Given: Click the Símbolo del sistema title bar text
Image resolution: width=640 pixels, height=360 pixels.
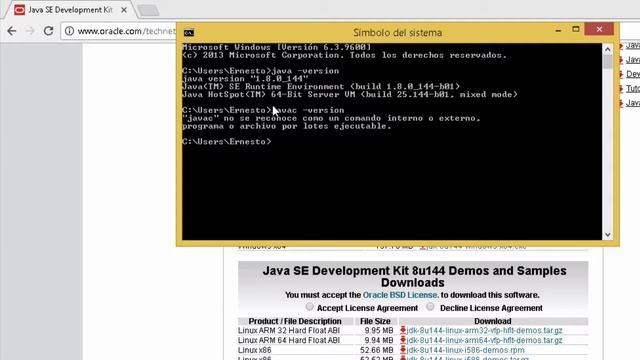Looking at the screenshot, I should point(398,33).
